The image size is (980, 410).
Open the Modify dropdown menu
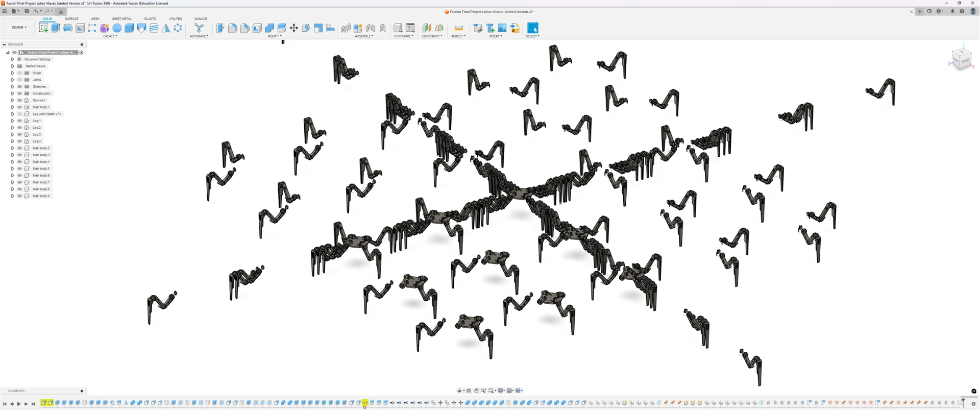[x=275, y=36]
